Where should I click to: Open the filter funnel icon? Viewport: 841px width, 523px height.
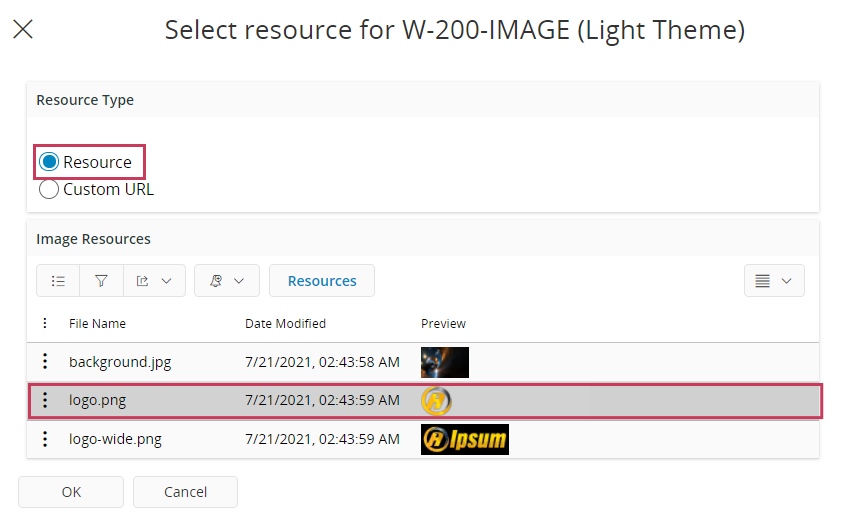(x=101, y=281)
